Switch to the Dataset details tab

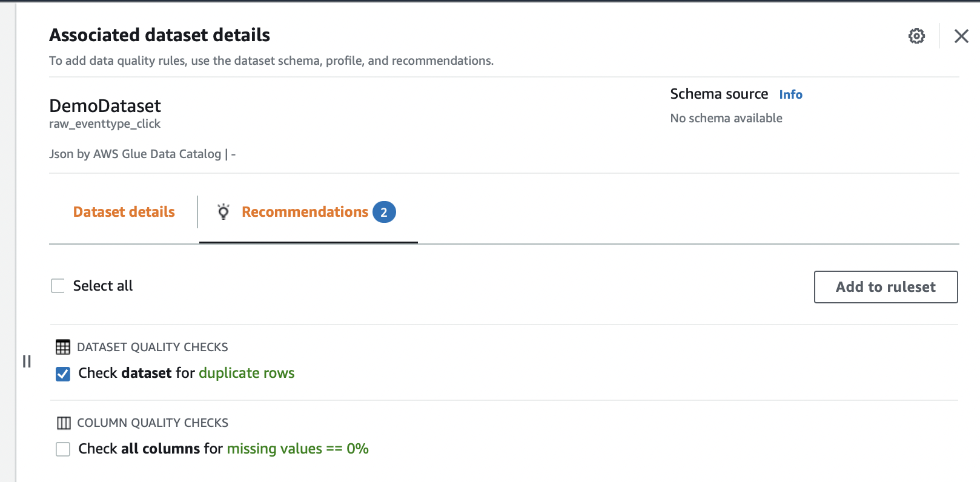(124, 212)
